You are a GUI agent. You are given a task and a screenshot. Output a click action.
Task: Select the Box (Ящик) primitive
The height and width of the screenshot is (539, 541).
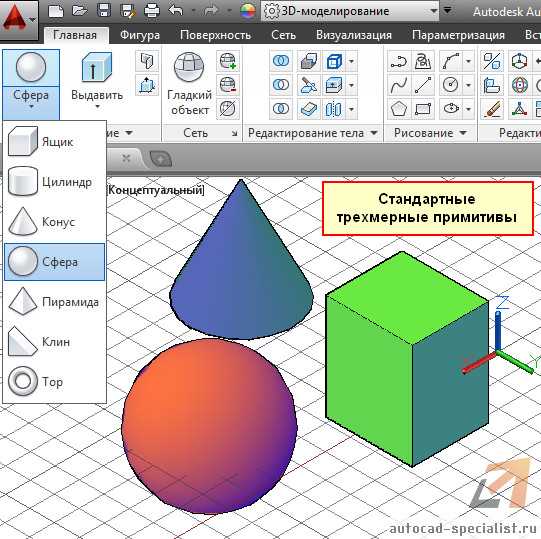(x=55, y=141)
